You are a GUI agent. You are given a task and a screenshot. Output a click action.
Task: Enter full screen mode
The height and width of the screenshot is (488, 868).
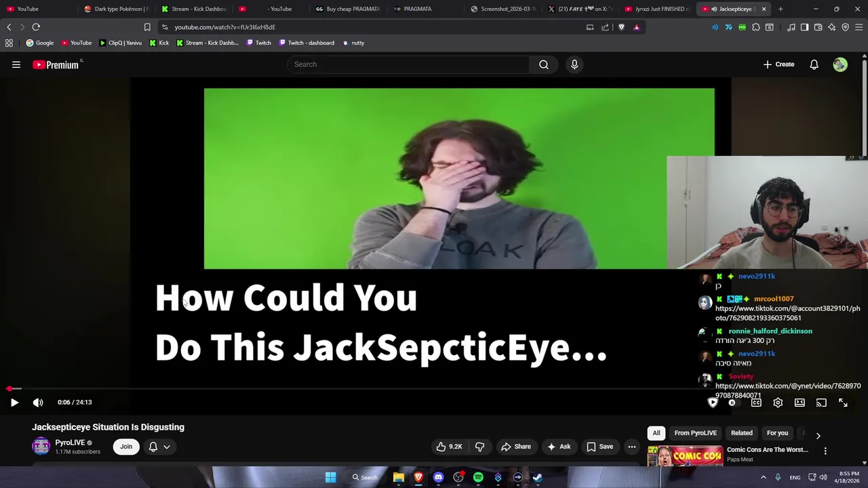tap(843, 403)
